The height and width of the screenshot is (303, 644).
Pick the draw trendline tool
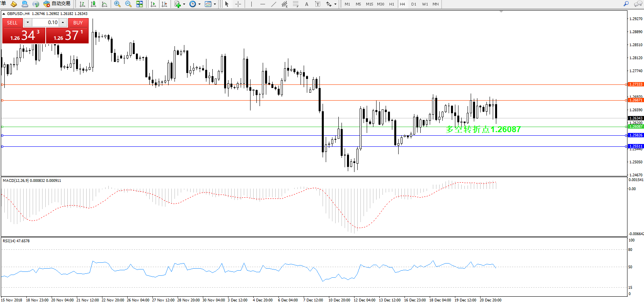tap(273, 4)
